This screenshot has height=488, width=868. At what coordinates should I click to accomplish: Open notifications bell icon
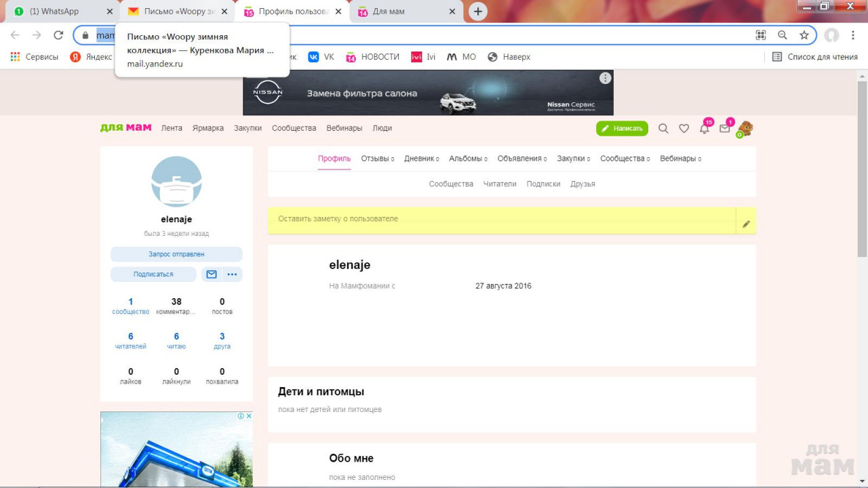click(x=705, y=129)
